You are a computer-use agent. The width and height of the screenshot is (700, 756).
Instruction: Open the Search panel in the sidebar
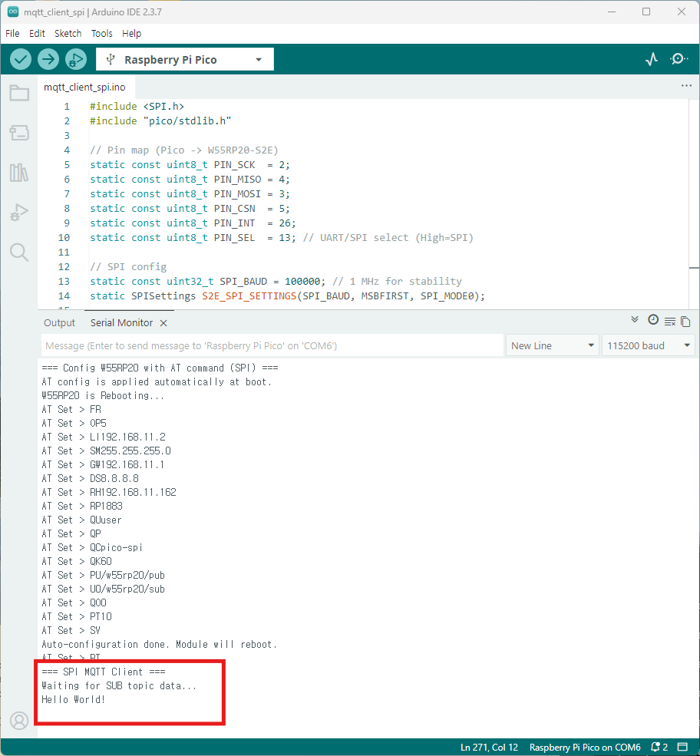pyautogui.click(x=19, y=252)
